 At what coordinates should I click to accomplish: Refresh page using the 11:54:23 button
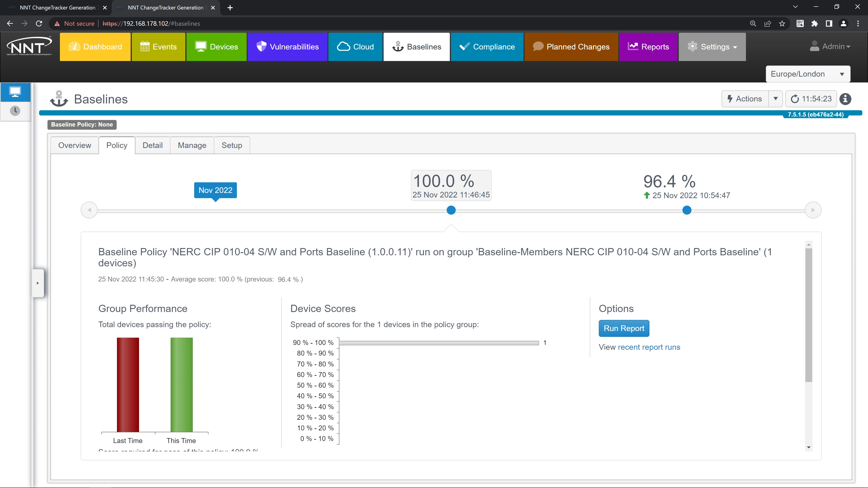coord(811,99)
